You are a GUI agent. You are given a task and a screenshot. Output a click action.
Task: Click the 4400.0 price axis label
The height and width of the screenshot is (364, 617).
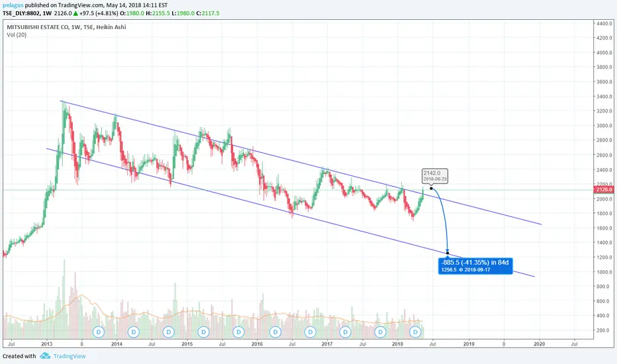[x=604, y=24]
